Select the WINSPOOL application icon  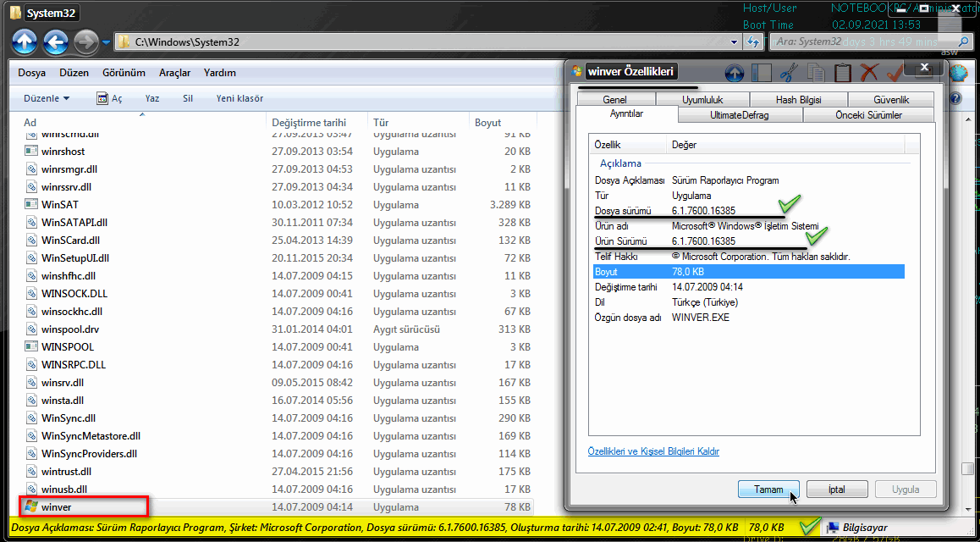[32, 346]
